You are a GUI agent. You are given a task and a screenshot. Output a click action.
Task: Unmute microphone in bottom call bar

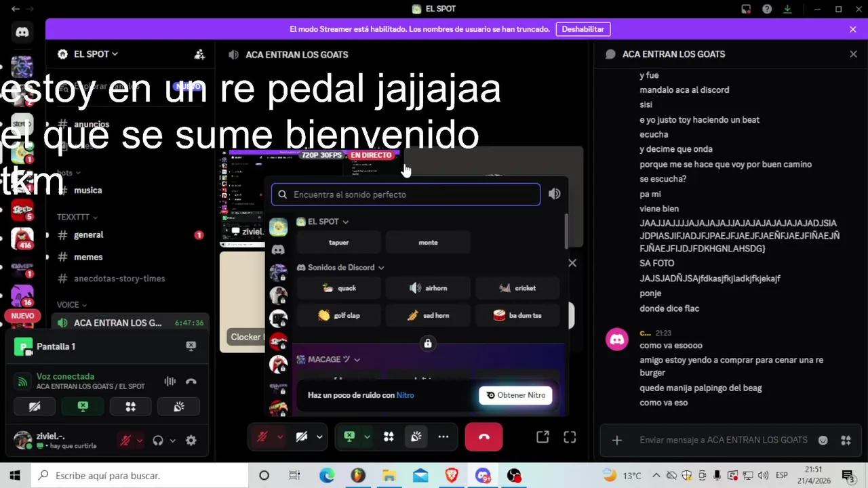pyautogui.click(x=262, y=437)
